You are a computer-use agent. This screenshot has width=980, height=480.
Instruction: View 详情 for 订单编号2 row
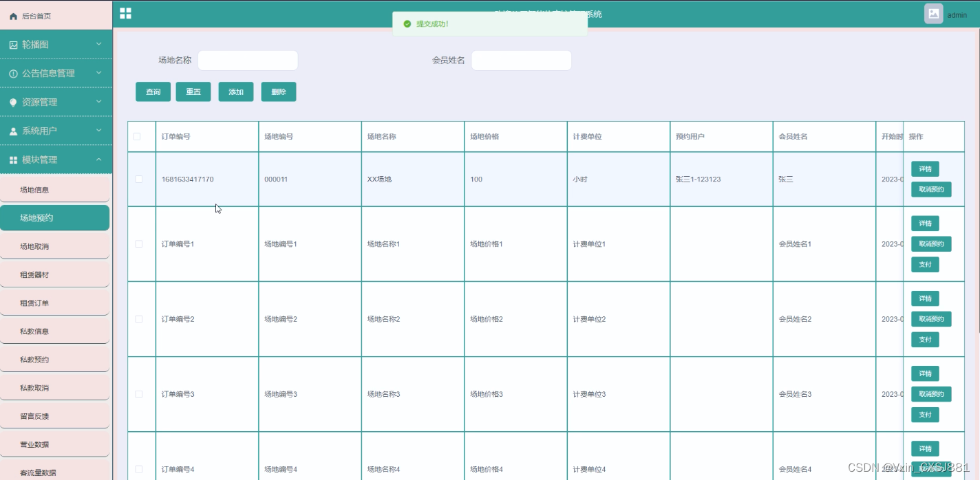(x=925, y=298)
